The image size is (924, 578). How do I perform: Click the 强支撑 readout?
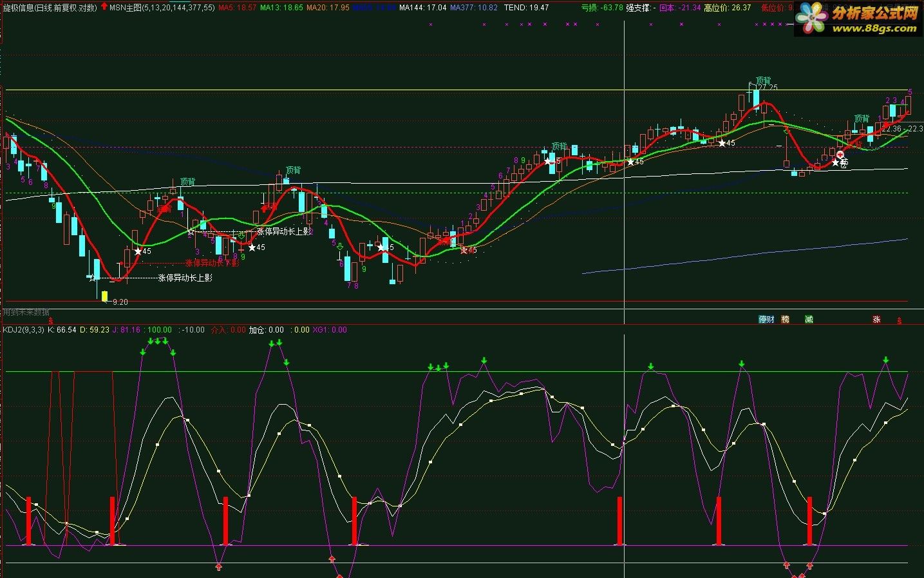click(641, 8)
